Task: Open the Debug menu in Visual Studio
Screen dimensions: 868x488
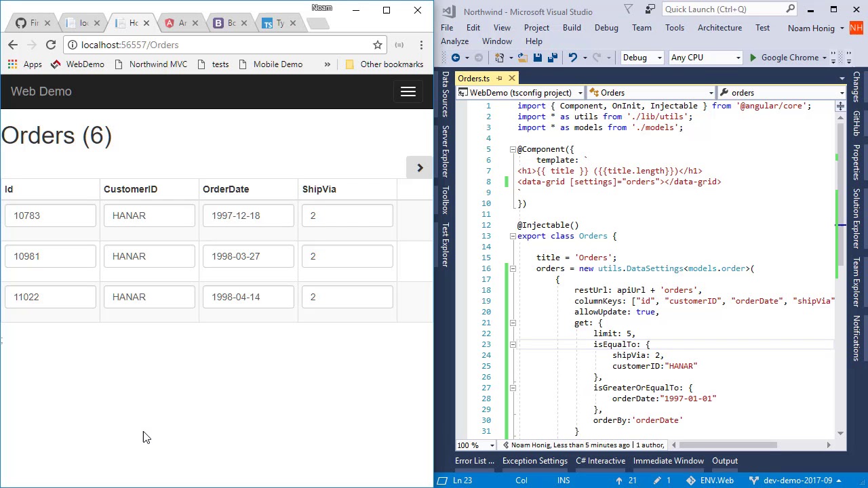Action: click(606, 28)
